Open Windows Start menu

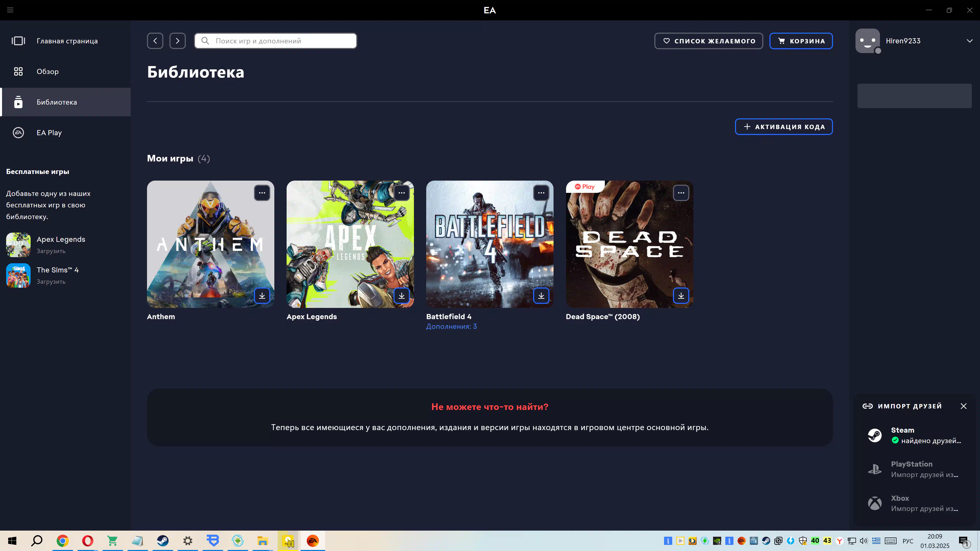pyautogui.click(x=12, y=541)
